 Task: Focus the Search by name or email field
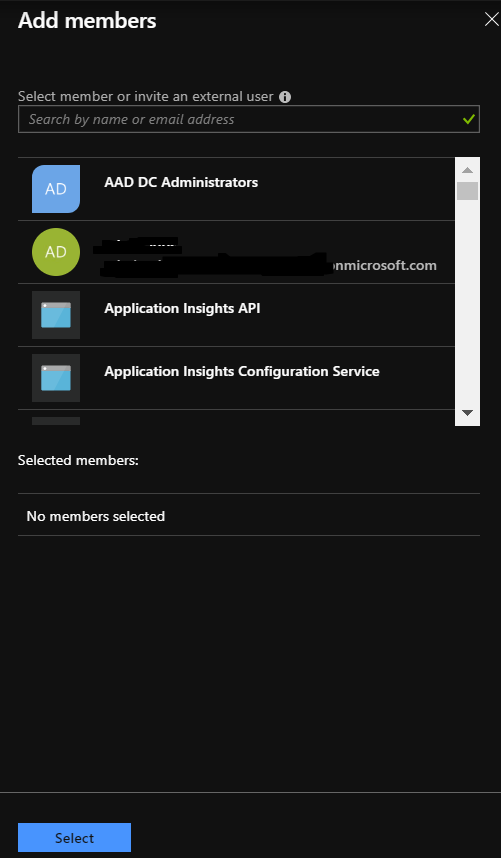pos(249,119)
